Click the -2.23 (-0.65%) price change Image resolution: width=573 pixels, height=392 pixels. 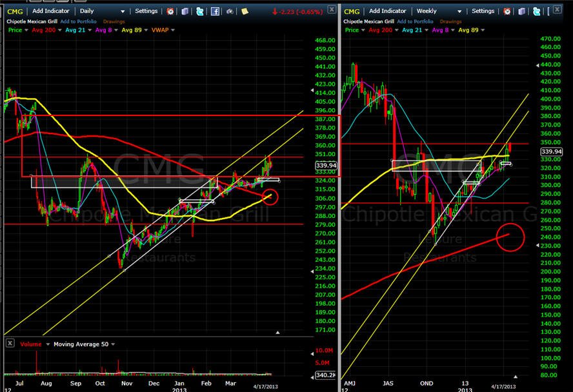297,12
